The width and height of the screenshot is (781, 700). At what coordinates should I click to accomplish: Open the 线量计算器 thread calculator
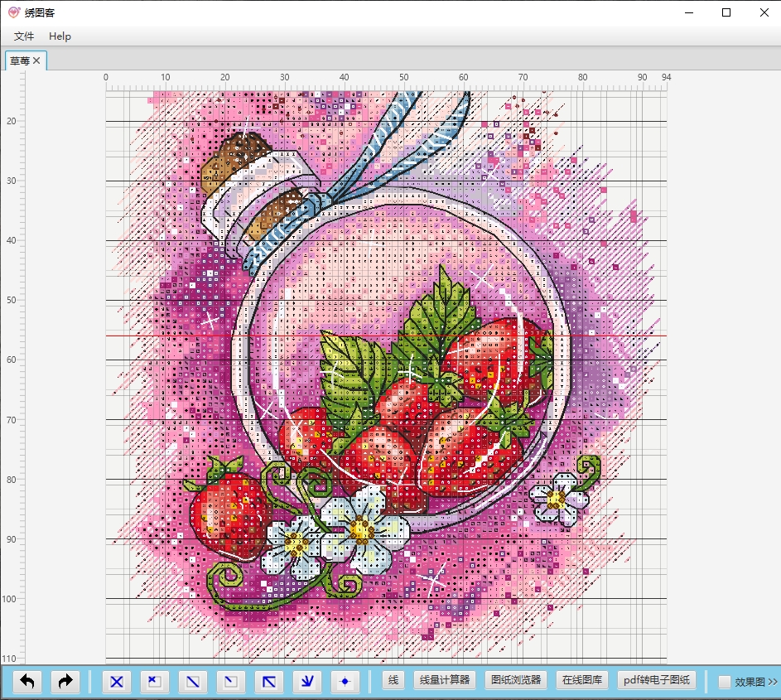(x=445, y=679)
